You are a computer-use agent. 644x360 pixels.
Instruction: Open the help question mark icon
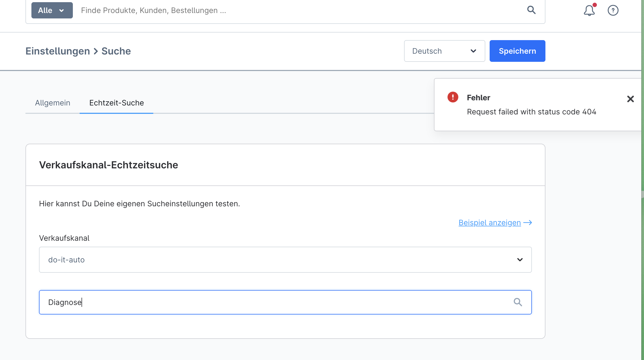(x=613, y=11)
